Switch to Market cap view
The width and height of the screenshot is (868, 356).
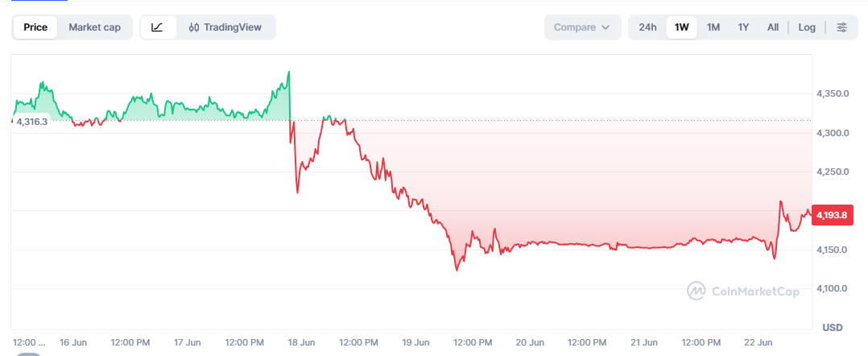click(x=95, y=27)
